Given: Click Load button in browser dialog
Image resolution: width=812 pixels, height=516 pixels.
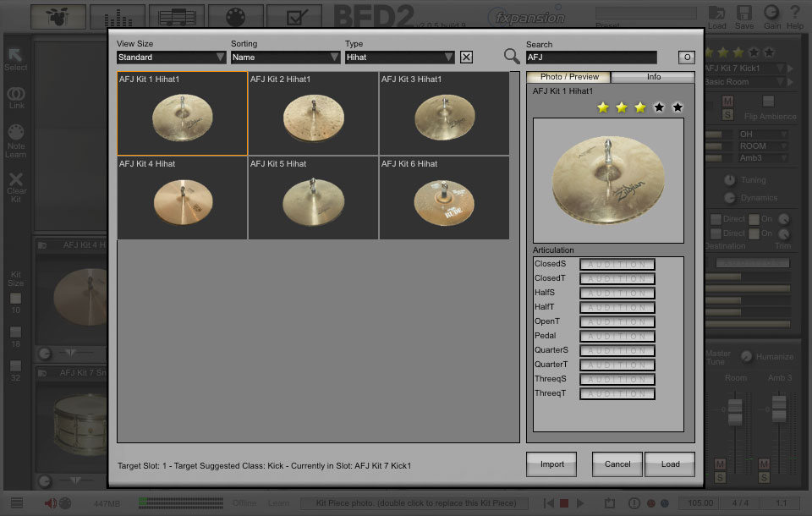Looking at the screenshot, I should tap(670, 464).
